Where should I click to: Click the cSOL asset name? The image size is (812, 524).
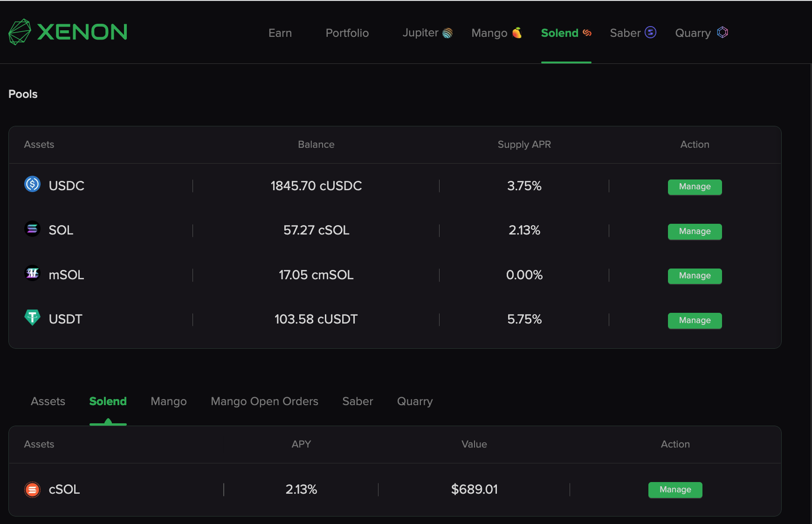(64, 490)
